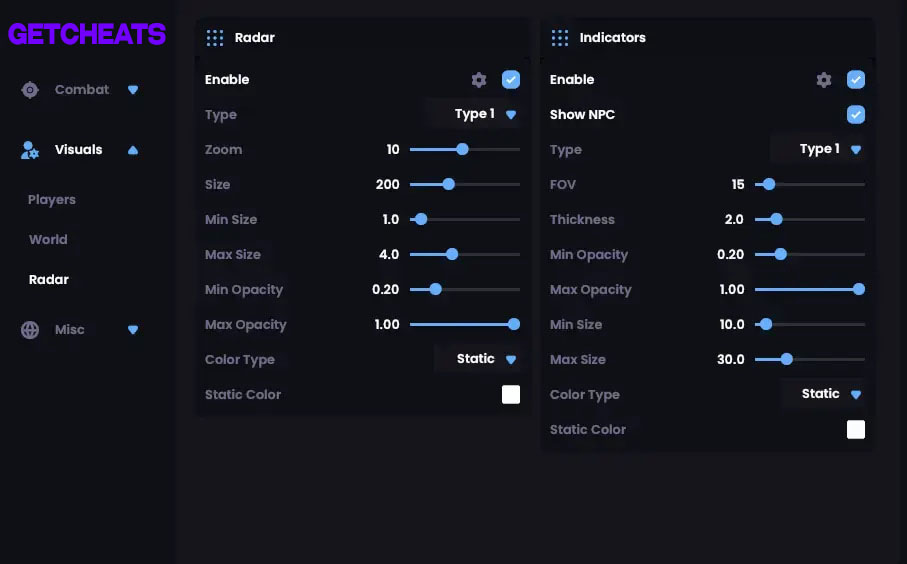This screenshot has height=564, width=907.
Task: Click the Indicators FOV slider handle
Action: tap(769, 185)
